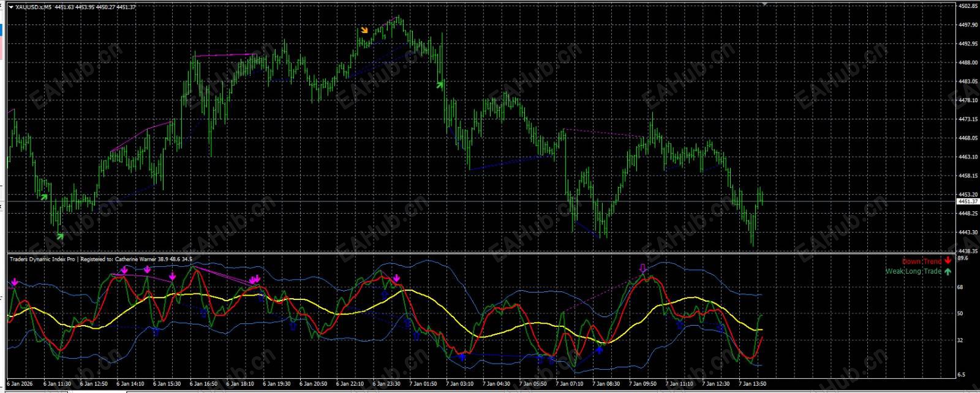
Task: Click the 6 Jan 22:10 time label
Action: 350,384
